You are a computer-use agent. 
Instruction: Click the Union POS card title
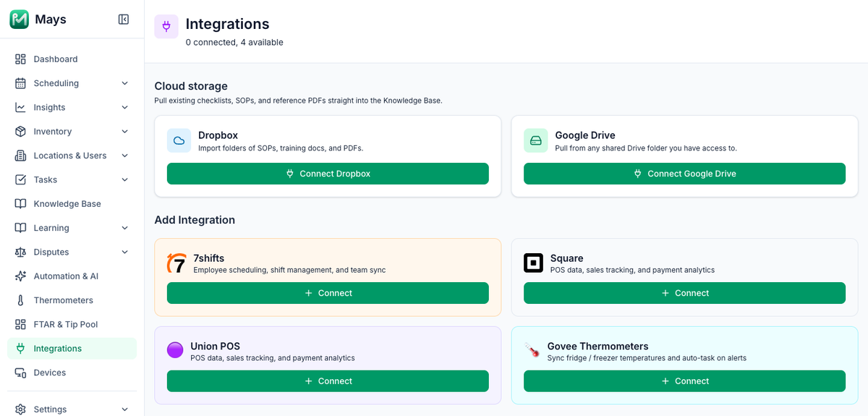pyautogui.click(x=215, y=347)
